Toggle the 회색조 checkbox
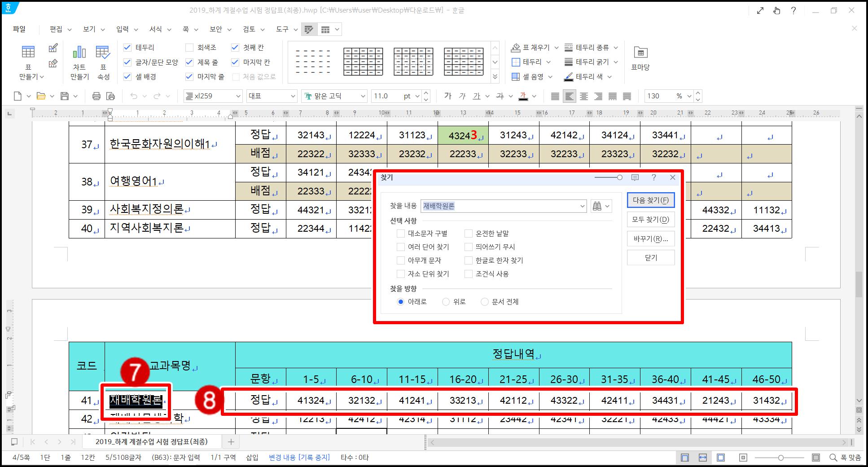The height and width of the screenshot is (467, 868). point(189,48)
